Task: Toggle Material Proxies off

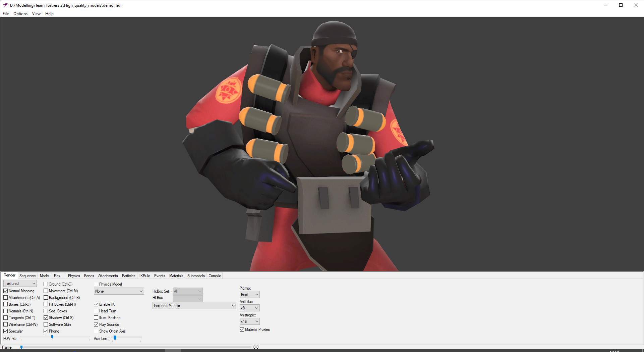Action: 242,329
